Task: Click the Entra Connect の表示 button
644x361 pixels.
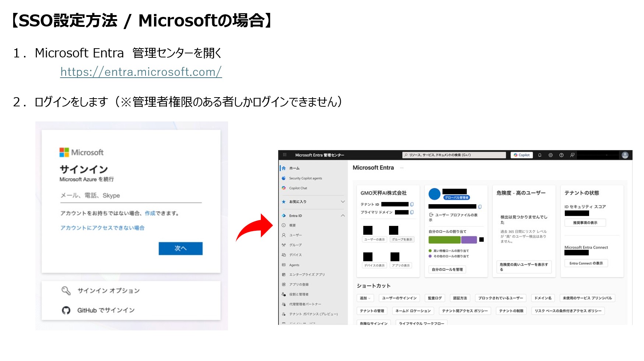Action: 586,263
